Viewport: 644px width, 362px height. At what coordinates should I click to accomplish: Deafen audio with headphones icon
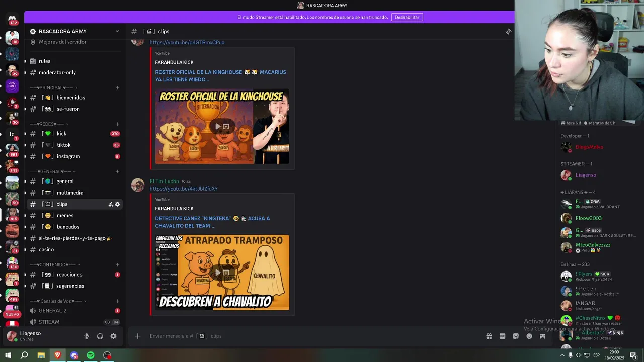click(x=100, y=336)
